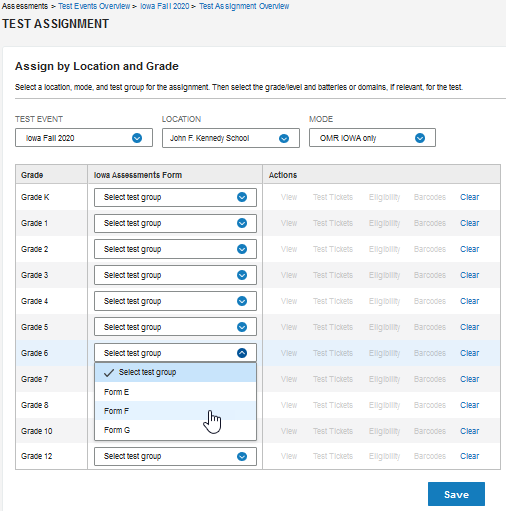
Task: Clear the Grade 7 assignment
Action: [470, 379]
